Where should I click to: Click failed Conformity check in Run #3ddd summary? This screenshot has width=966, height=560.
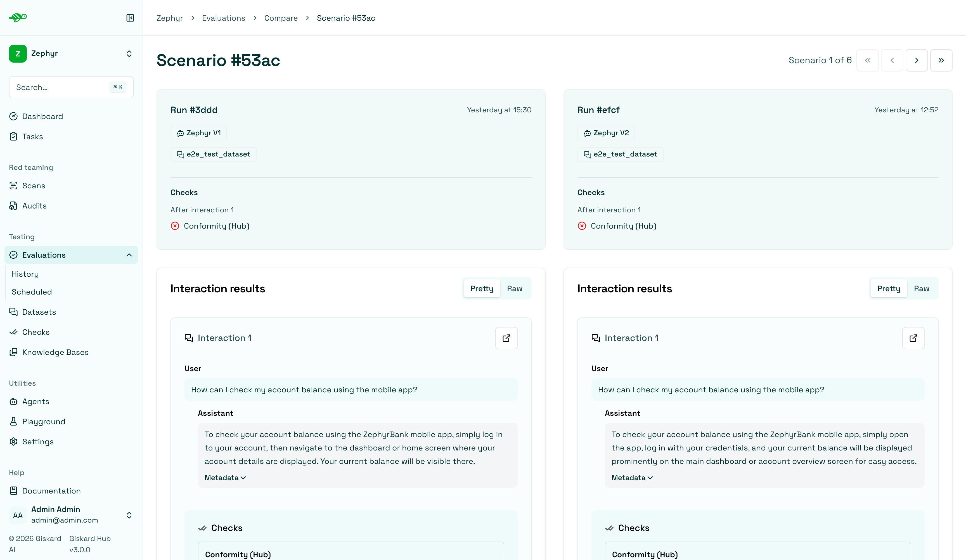coord(210,226)
